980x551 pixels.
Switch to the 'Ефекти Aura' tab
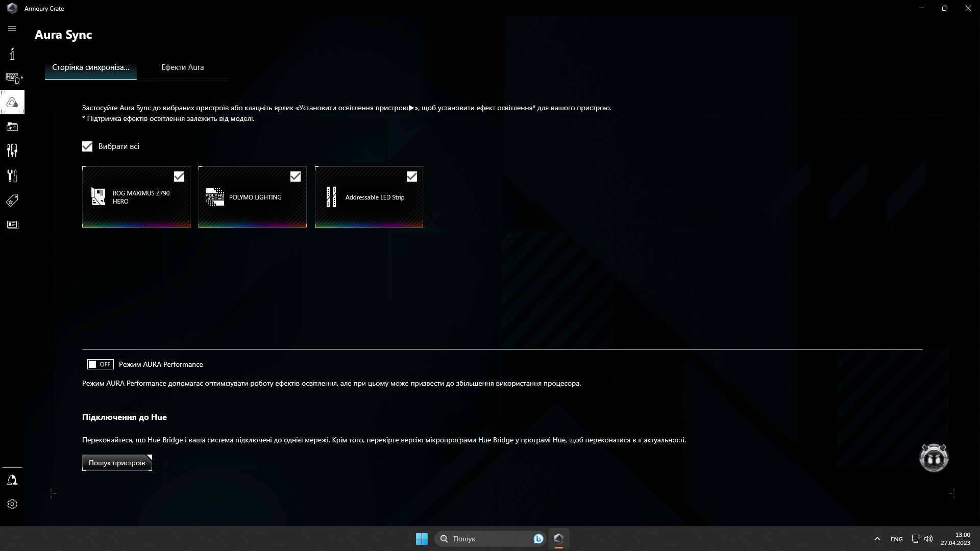[183, 67]
